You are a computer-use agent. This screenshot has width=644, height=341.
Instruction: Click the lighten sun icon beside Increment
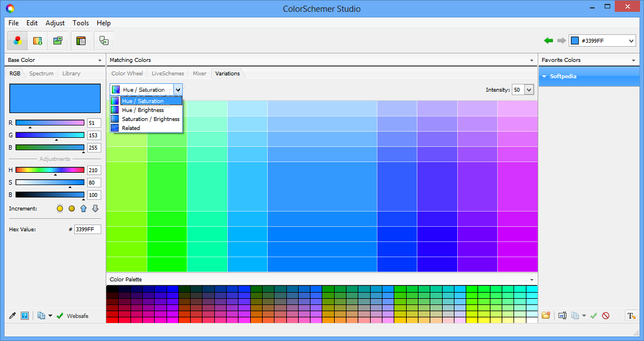[x=60, y=209]
